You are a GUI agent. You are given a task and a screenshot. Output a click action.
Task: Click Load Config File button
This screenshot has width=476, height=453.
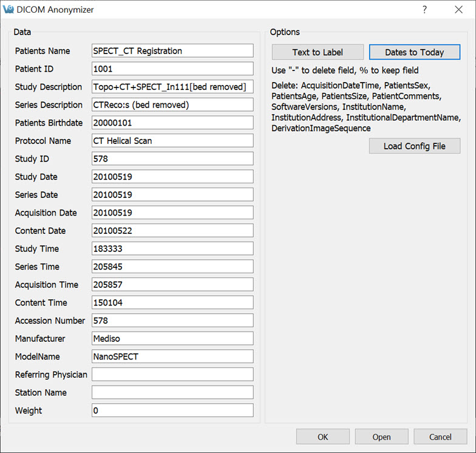click(x=414, y=146)
